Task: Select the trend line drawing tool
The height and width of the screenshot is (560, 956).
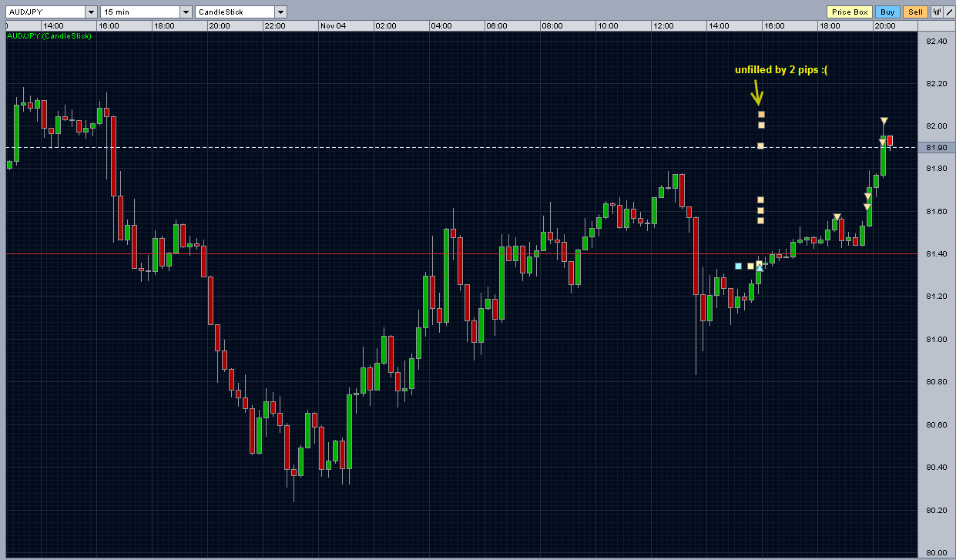Action: 949,12
